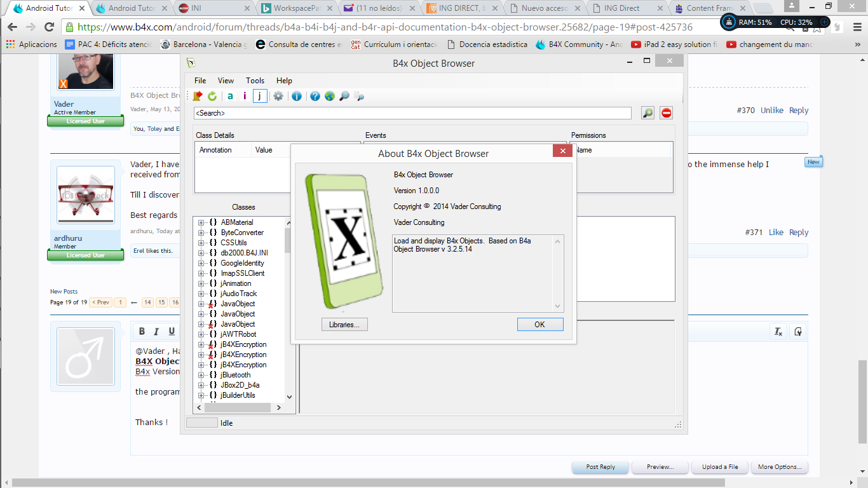Click the globe web toolbar icon
This screenshot has height=488, width=868.
(330, 96)
